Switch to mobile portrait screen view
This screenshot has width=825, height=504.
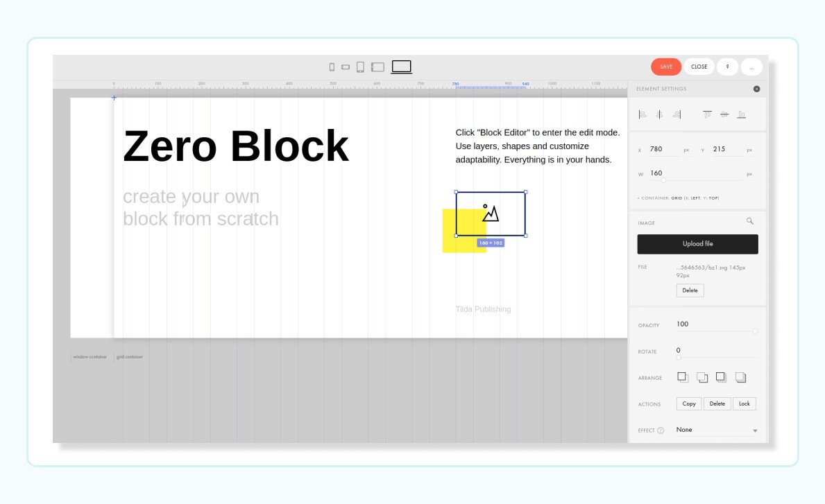[332, 67]
